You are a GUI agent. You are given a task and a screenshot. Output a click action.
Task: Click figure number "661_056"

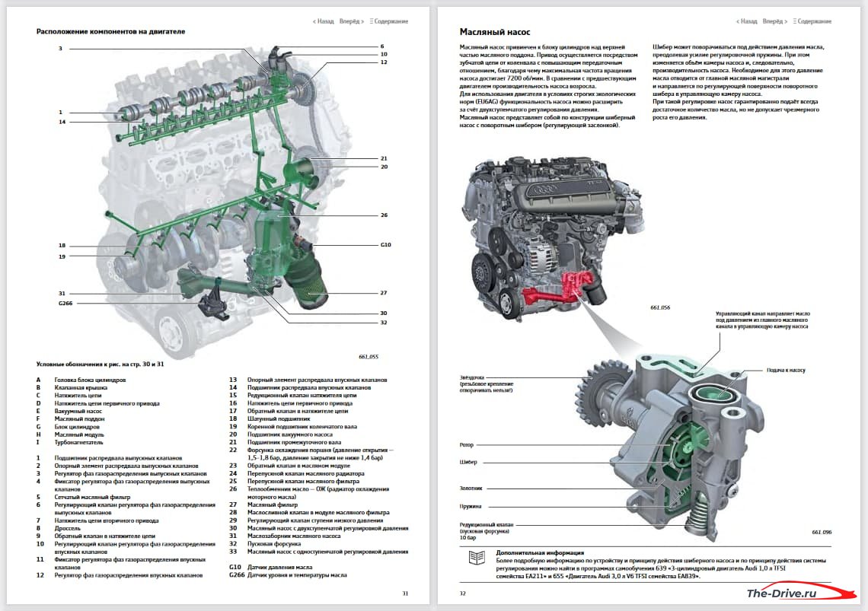[x=660, y=307]
